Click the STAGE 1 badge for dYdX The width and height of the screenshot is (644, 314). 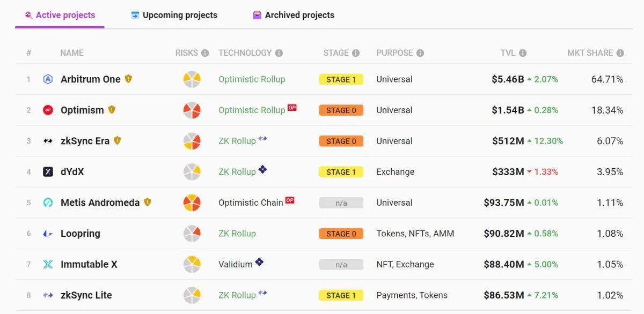341,172
